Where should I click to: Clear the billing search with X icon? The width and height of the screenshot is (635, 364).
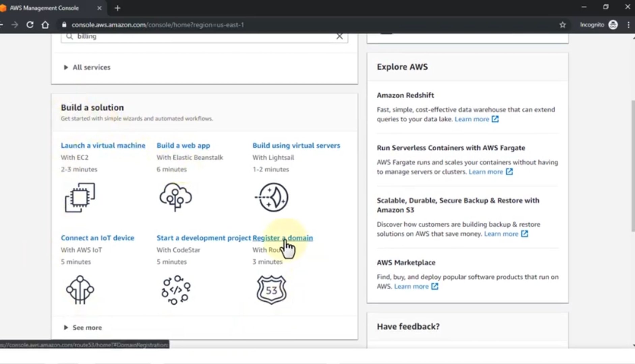pos(340,36)
